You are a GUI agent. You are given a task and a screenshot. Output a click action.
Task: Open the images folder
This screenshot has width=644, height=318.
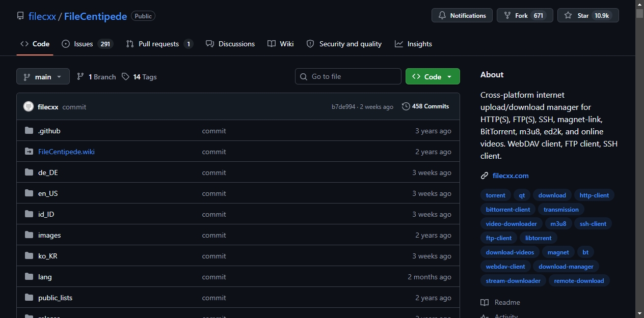(x=49, y=235)
